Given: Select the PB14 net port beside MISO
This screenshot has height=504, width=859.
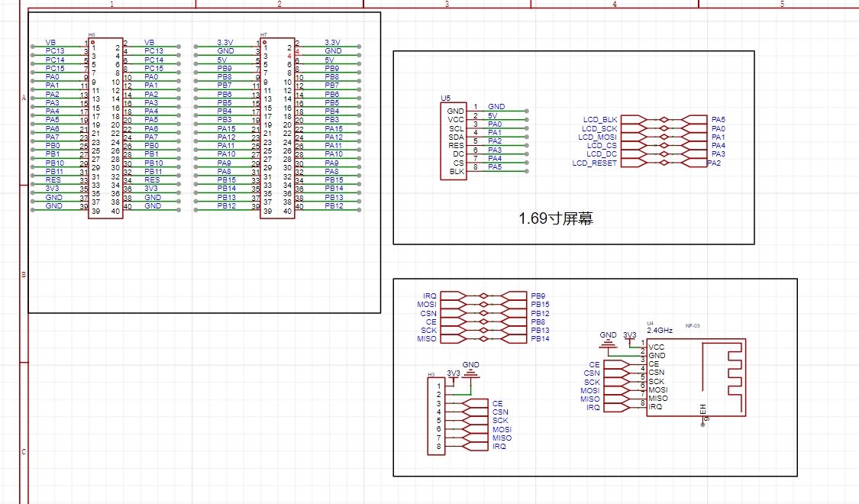Looking at the screenshot, I should coord(515,339).
